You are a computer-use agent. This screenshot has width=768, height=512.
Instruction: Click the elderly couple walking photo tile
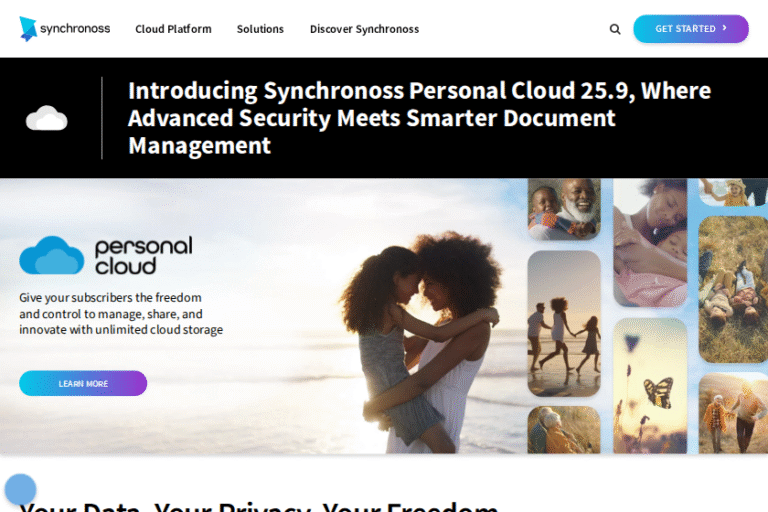[x=733, y=413]
